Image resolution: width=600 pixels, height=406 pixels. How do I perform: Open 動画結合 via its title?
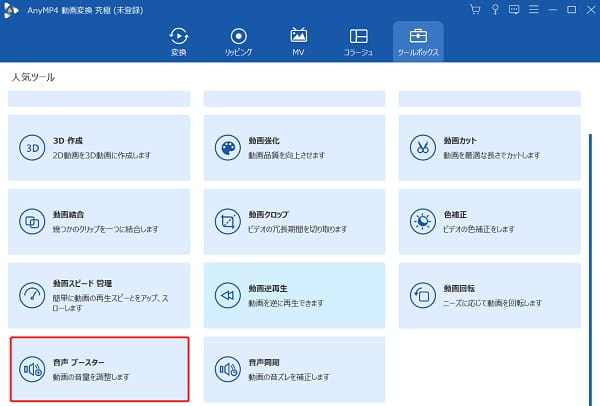68,214
